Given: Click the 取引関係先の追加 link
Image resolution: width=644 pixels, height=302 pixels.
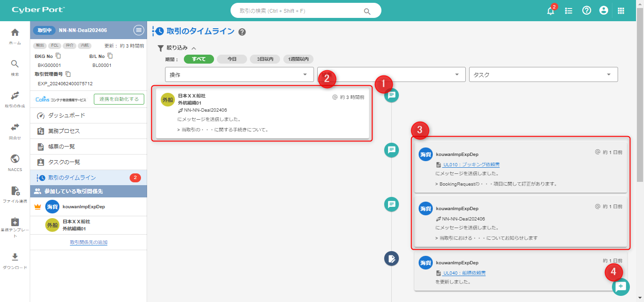Looking at the screenshot, I should tap(89, 242).
